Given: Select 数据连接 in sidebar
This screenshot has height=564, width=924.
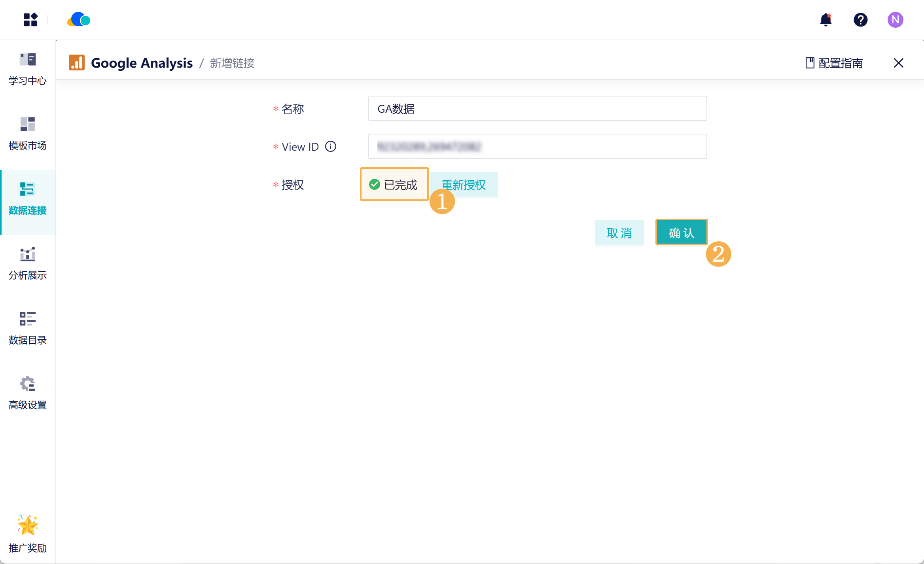Looking at the screenshot, I should tap(28, 199).
